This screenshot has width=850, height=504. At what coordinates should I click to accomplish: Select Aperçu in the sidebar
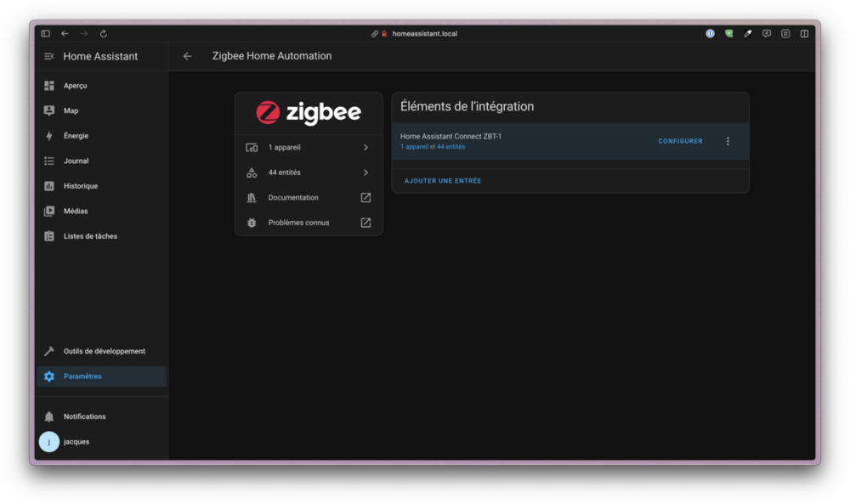pyautogui.click(x=101, y=86)
